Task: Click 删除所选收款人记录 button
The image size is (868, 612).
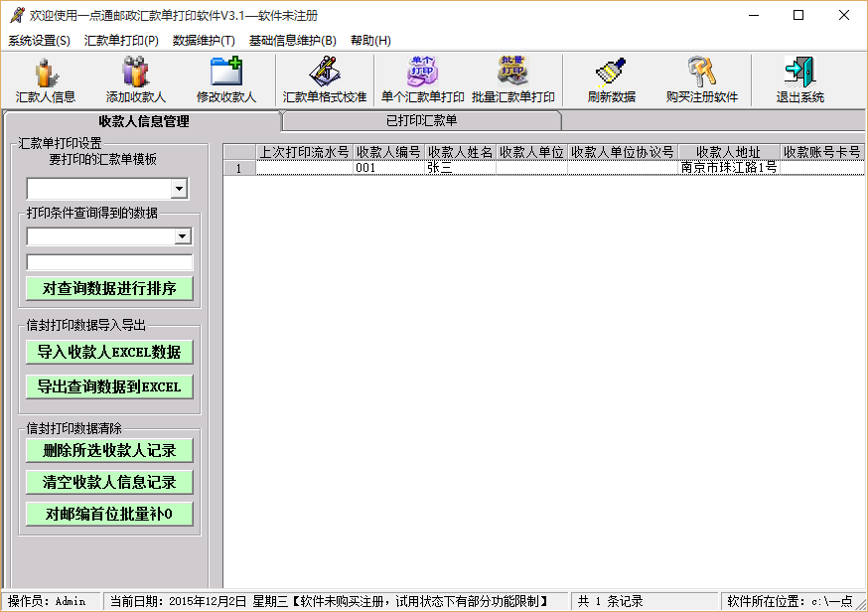Action: coord(109,450)
